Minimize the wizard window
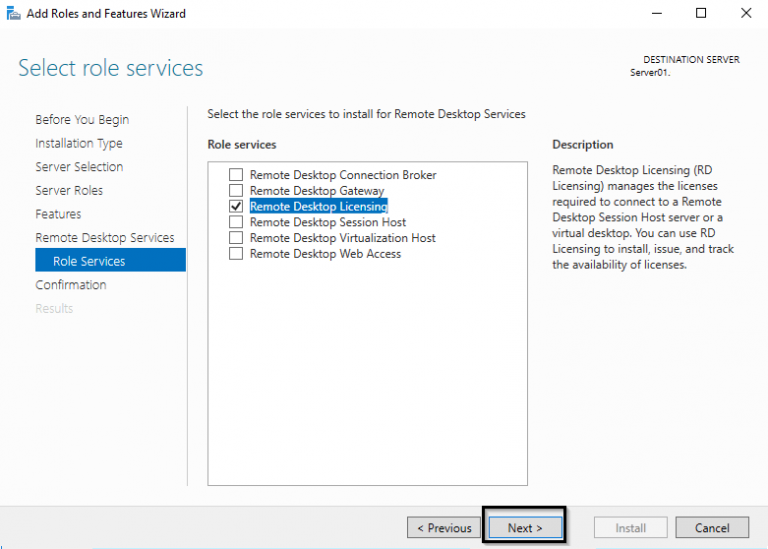This screenshot has height=549, width=768. click(x=657, y=13)
